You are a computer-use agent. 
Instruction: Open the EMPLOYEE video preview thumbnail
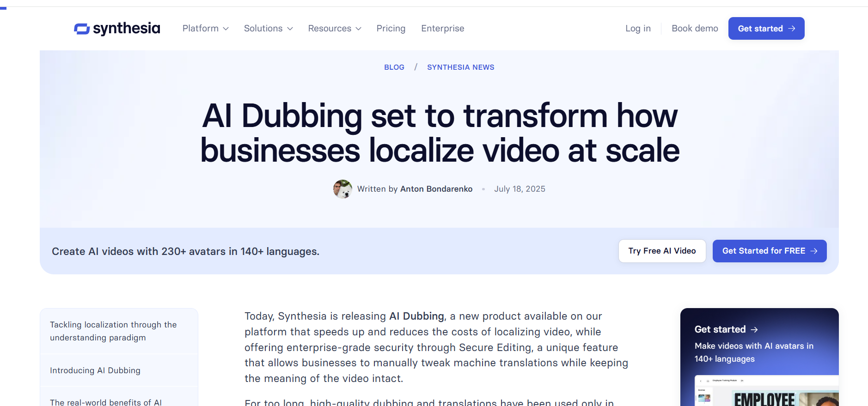[767, 391]
